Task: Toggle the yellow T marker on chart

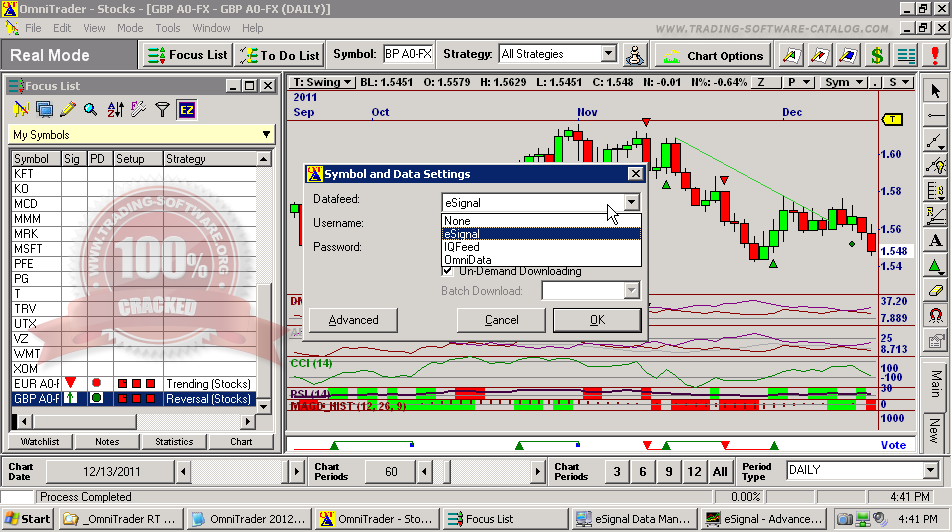Action: [x=890, y=120]
